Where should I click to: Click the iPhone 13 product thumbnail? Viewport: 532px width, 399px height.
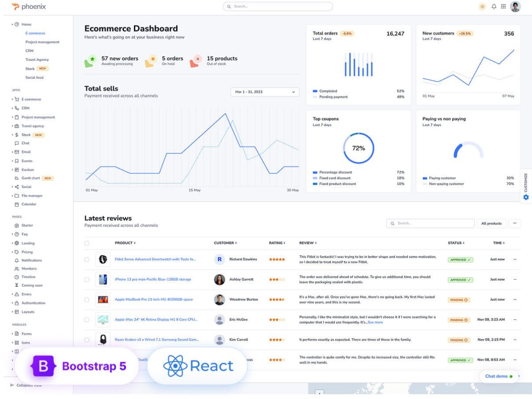pos(103,279)
